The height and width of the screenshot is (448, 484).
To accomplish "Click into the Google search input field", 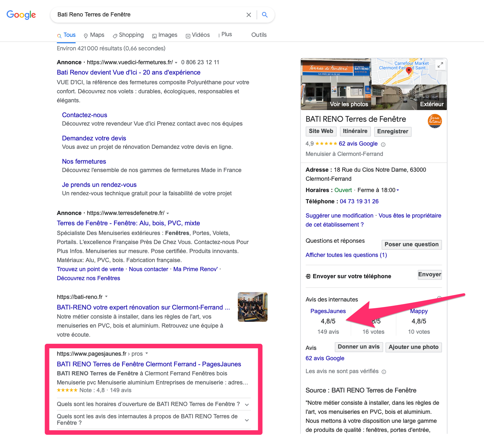I will click(x=149, y=15).
